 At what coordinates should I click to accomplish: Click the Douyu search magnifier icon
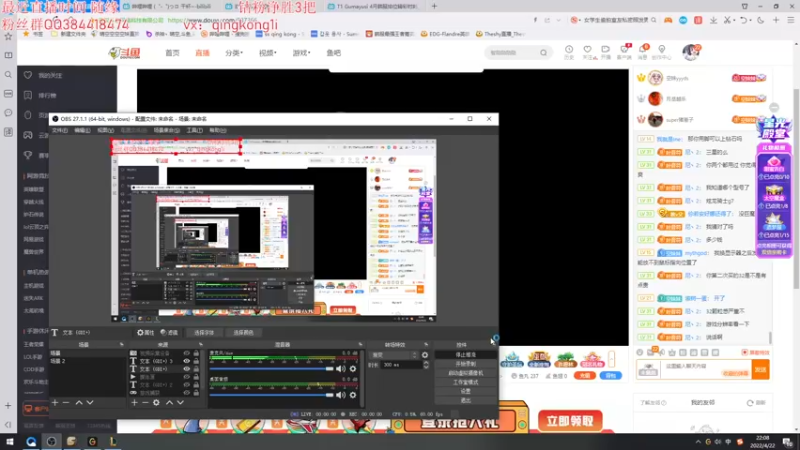click(543, 53)
